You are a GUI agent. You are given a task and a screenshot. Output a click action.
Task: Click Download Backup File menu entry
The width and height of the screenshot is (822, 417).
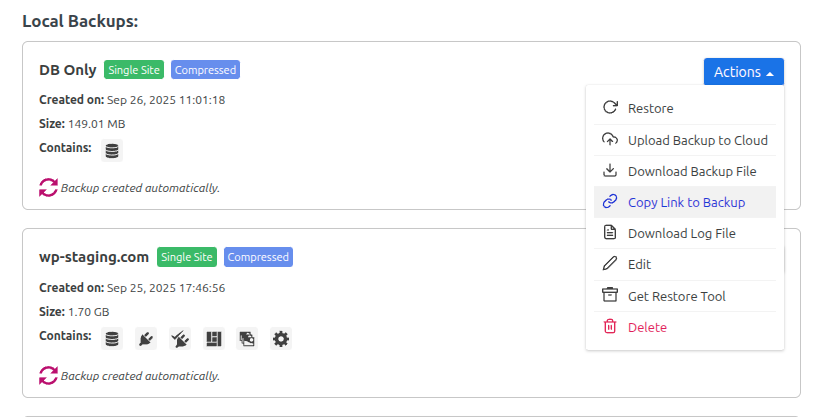tap(691, 171)
